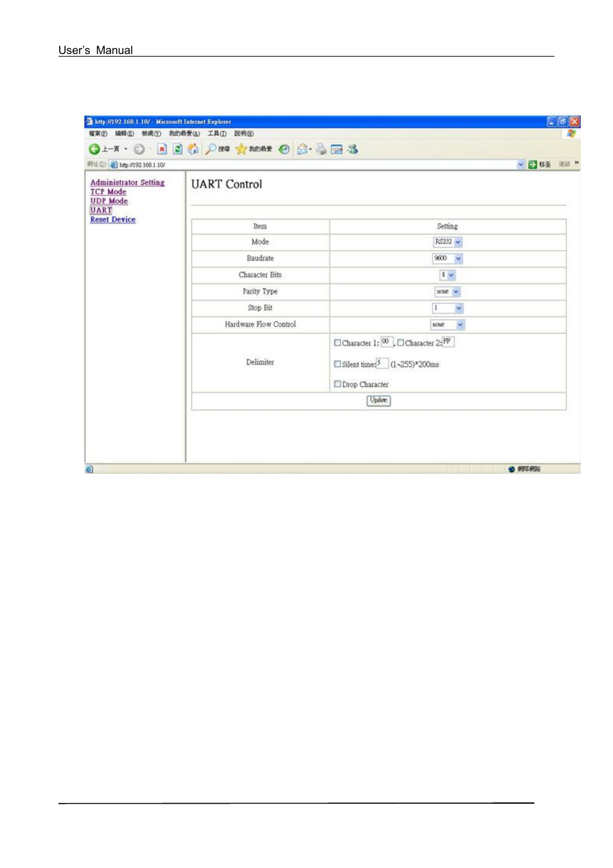The height and width of the screenshot is (868, 613).
Task: Click the Home page icon
Action: coord(193,149)
